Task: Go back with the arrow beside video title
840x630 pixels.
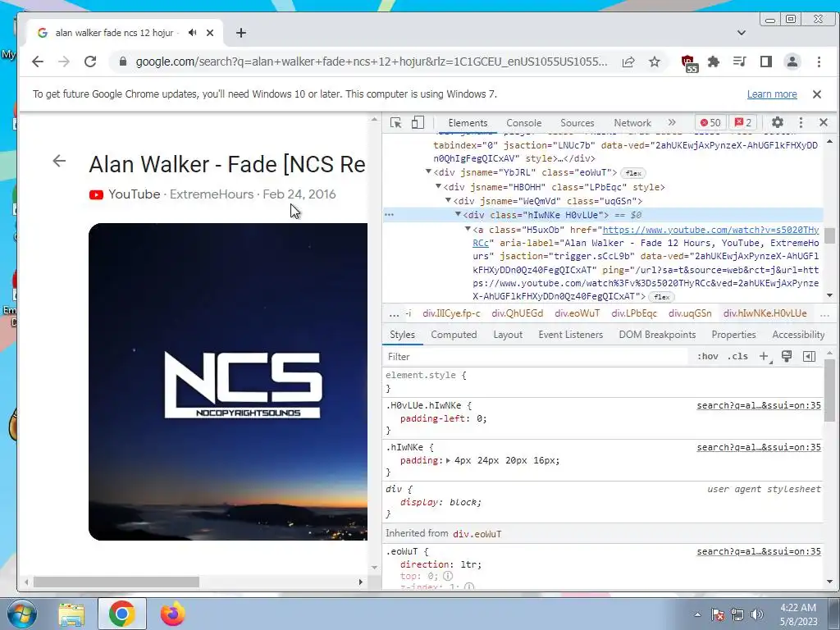Action: tap(59, 161)
